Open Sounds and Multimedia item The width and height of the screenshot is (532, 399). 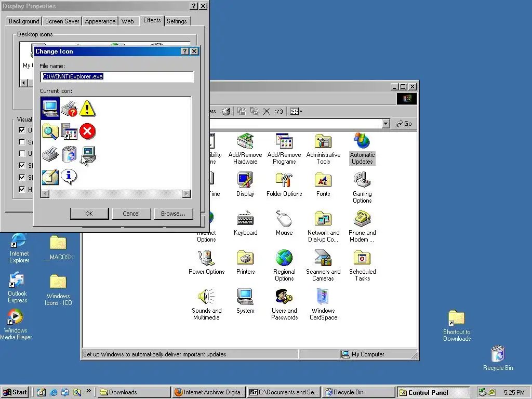pos(207,304)
